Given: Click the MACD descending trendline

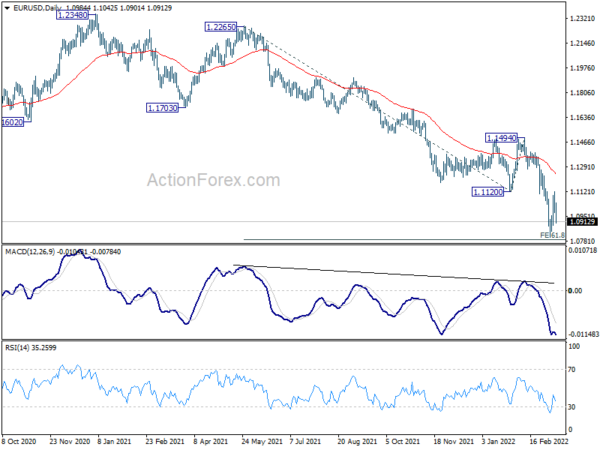Looking at the screenshot, I should point(394,274).
